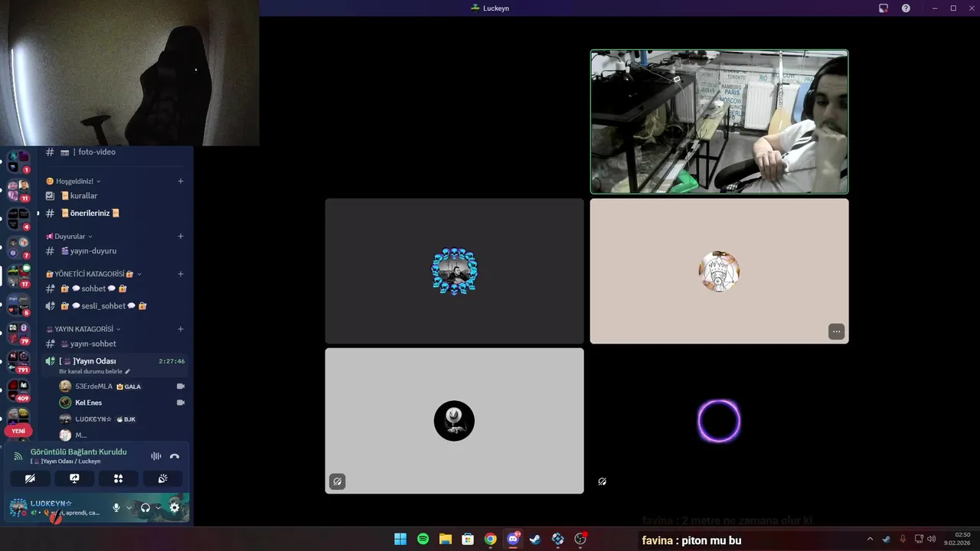
Task: Collapse the YAYIN KATAGORİSİ section
Action: pos(83,329)
